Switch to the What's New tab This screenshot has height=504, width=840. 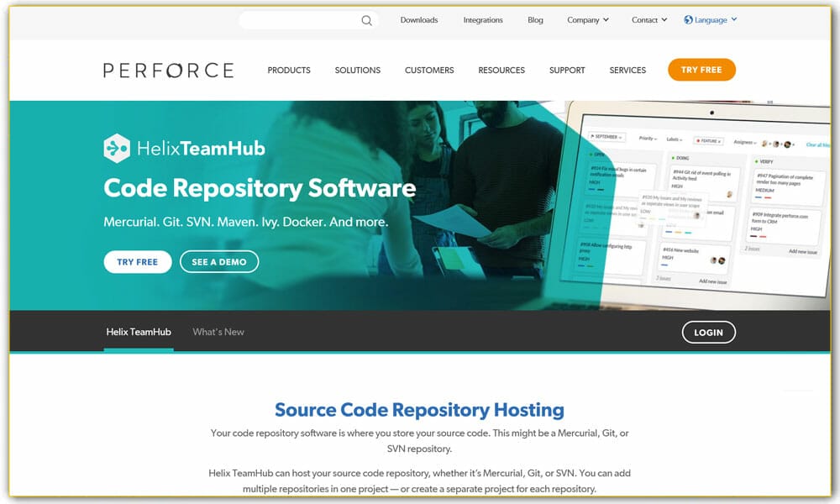coord(218,332)
